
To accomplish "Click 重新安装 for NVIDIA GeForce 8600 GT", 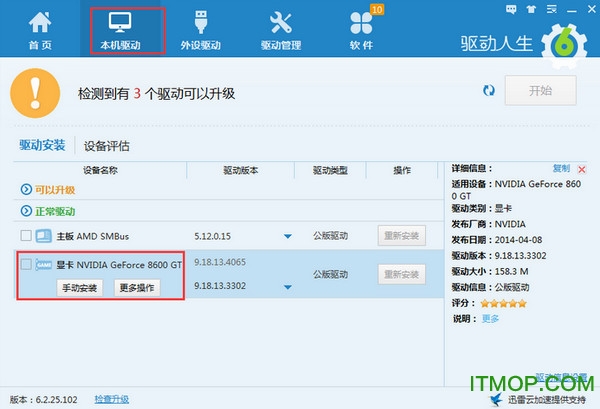I will [x=401, y=274].
